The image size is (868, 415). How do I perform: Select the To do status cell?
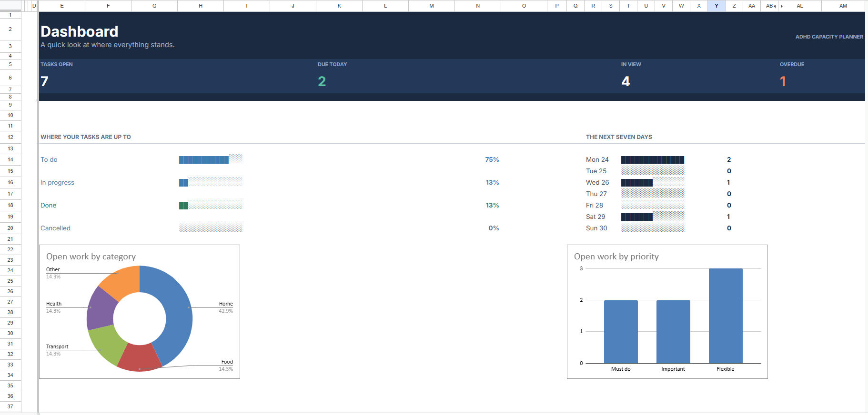(49, 159)
